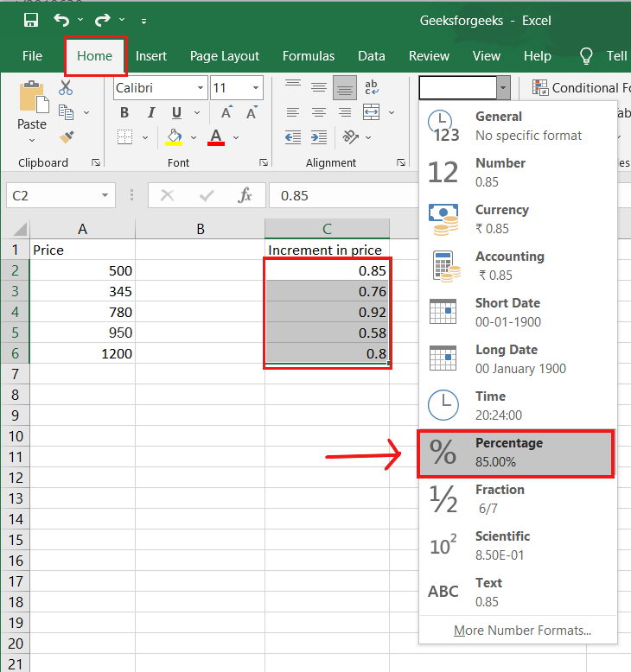The height and width of the screenshot is (672, 631).
Task: Select the Format Painter brush
Action: [x=66, y=136]
